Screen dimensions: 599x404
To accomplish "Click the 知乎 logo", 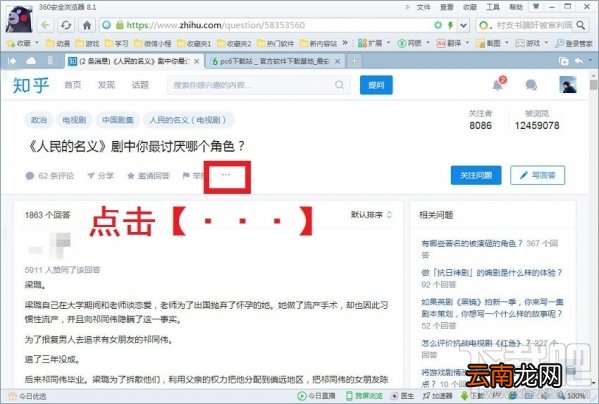I will (x=31, y=85).
